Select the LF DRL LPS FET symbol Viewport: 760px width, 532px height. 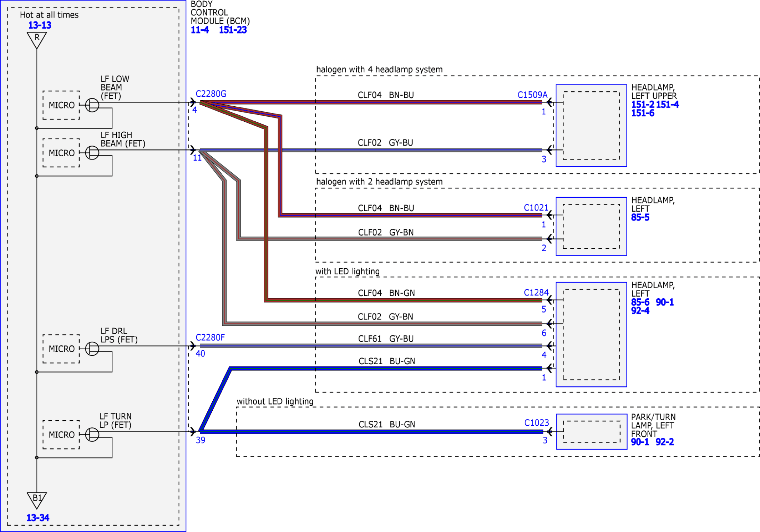[x=92, y=349]
